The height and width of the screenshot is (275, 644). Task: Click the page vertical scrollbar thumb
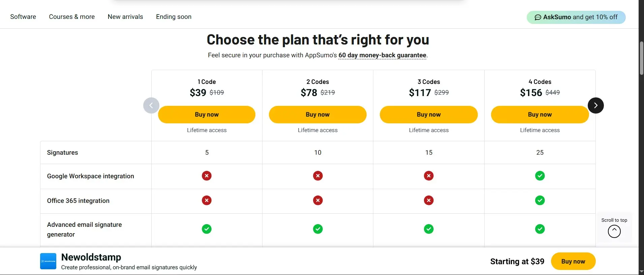(x=641, y=58)
